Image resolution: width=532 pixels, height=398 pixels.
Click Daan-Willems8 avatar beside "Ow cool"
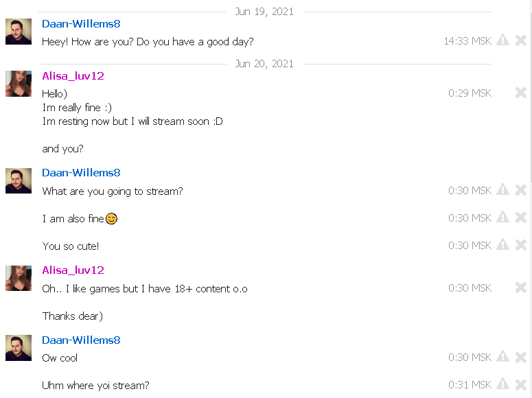tap(19, 348)
